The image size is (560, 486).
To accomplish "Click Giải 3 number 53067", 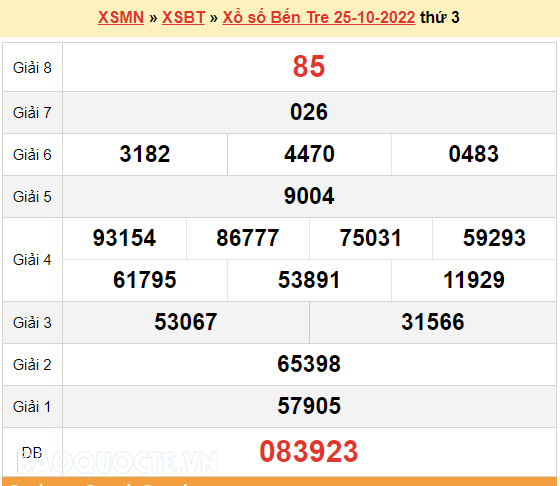I will tap(186, 322).
